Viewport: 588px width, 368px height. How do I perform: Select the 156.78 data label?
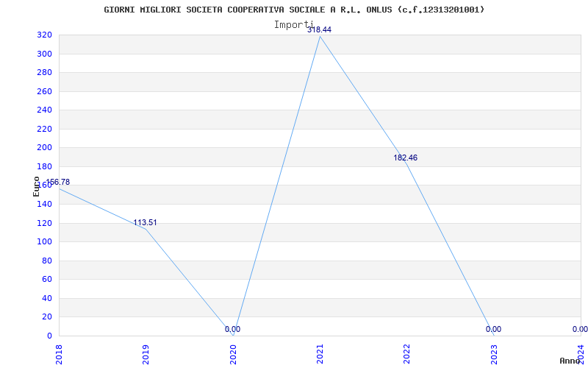[58, 182]
